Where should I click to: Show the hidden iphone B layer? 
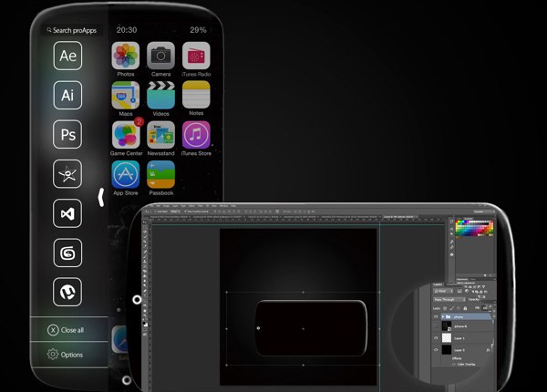[436, 326]
